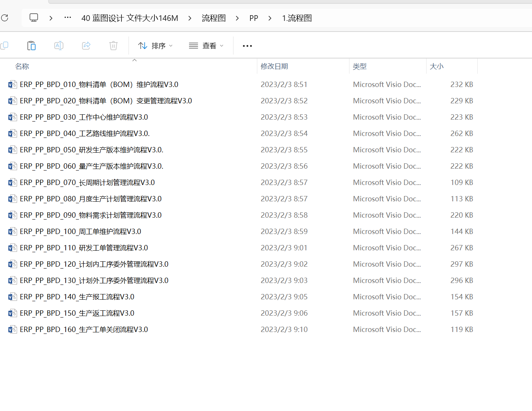This screenshot has width=532, height=411.
Task: Click the Visio file icon for BPD_010
Action: pos(13,85)
